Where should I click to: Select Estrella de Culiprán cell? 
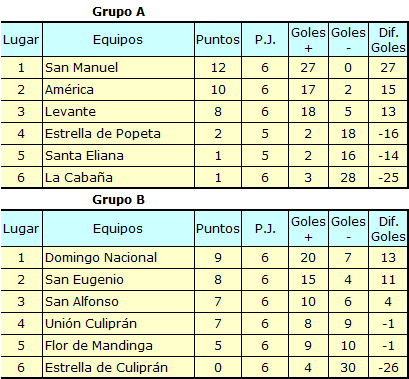(118, 368)
